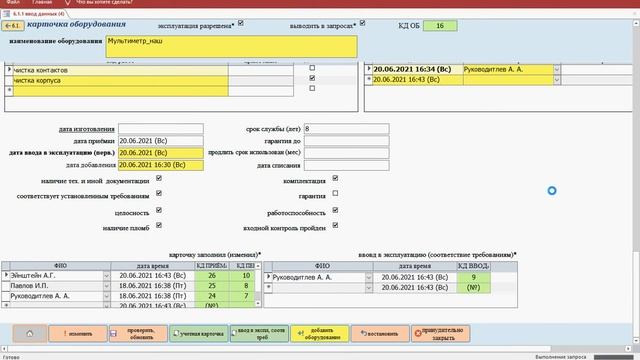The image size is (640, 360).
Task: Open dropdown for 'Руководитлев А. А.' in ввод table
Action: tap(369, 278)
